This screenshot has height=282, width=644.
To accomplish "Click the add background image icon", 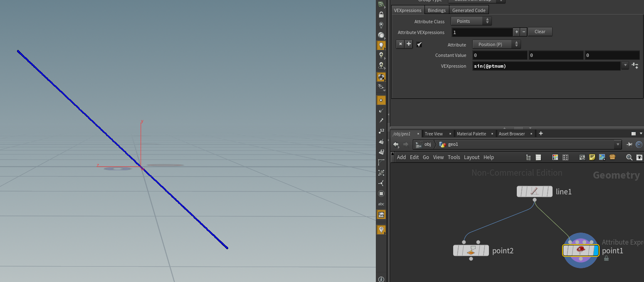I will [602, 157].
